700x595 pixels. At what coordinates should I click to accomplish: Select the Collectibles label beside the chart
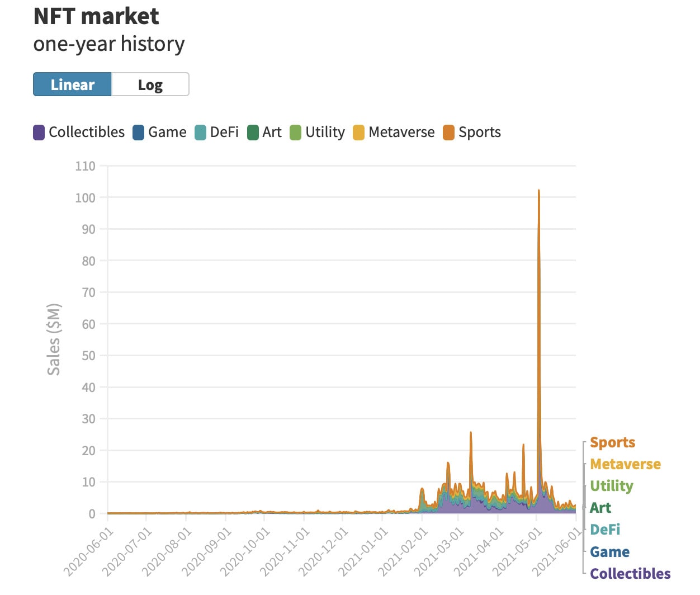630,574
